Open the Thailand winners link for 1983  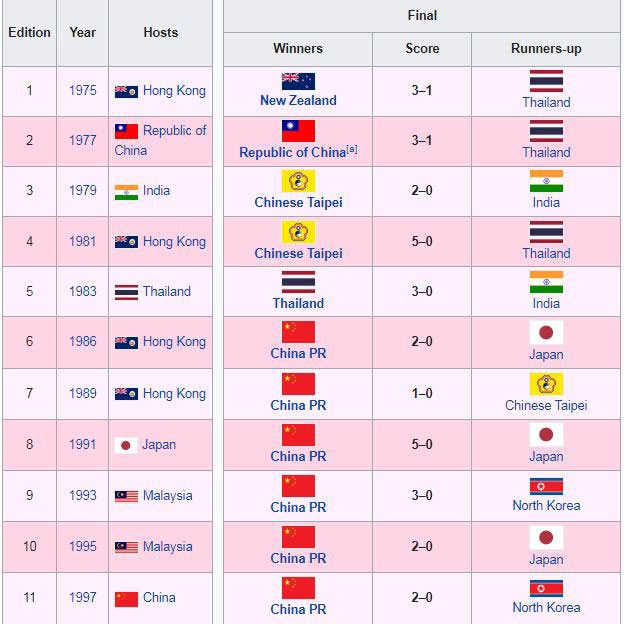click(298, 303)
